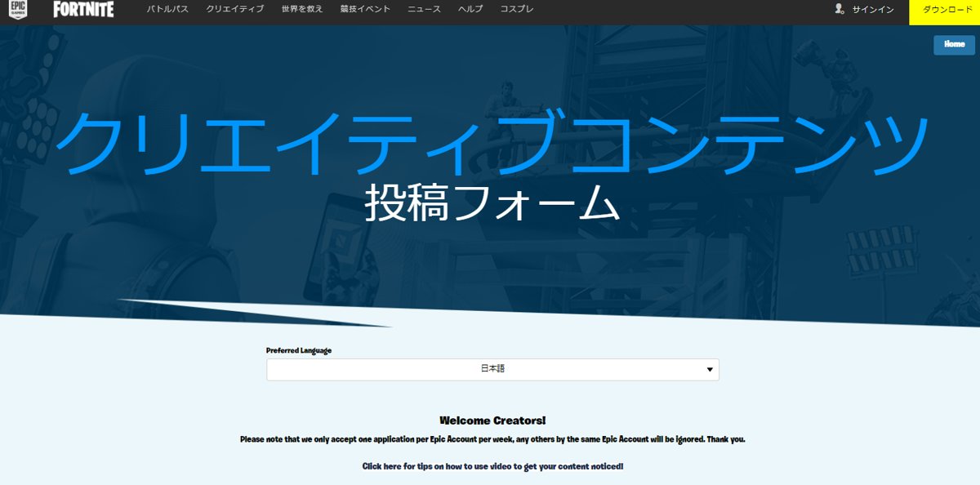This screenshot has width=980, height=485.
Task: Click the video tips link
Action: coord(492,466)
